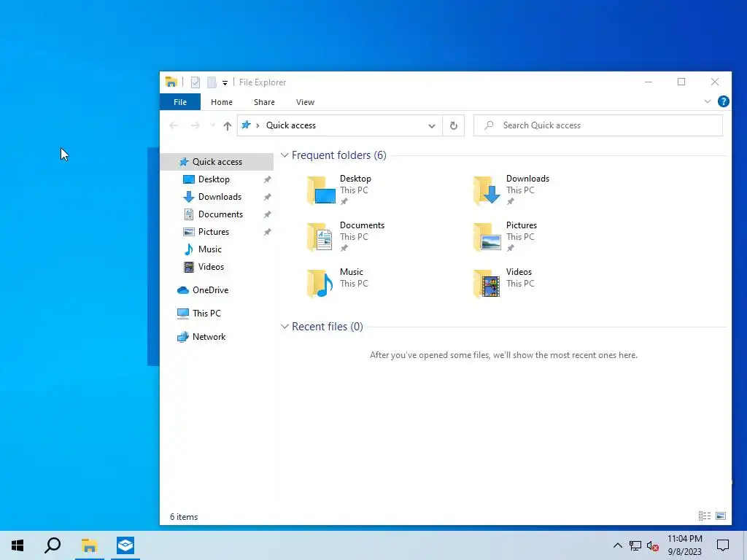The image size is (747, 560).
Task: Select the Videos folder icon in Frequent folders
Action: [x=487, y=284]
